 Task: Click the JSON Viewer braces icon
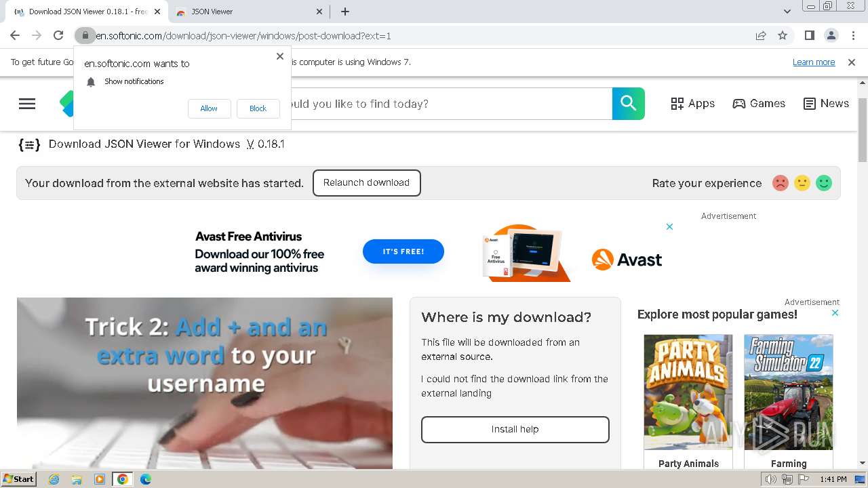tap(29, 144)
